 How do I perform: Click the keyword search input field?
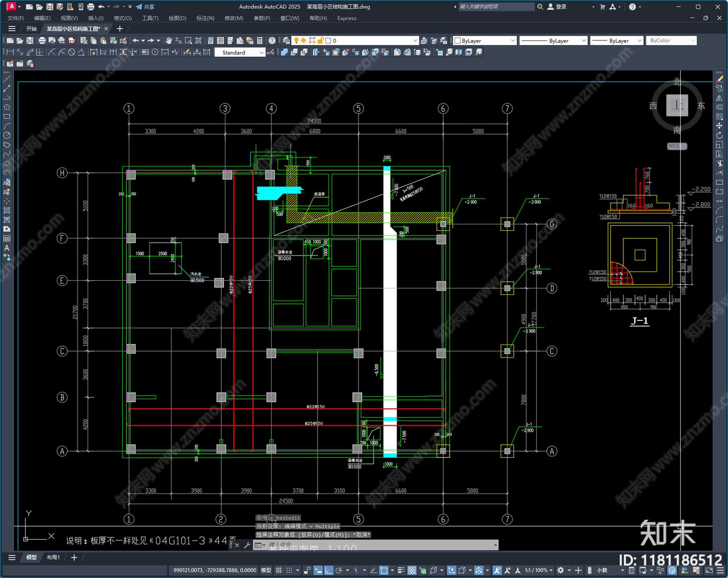496,7
